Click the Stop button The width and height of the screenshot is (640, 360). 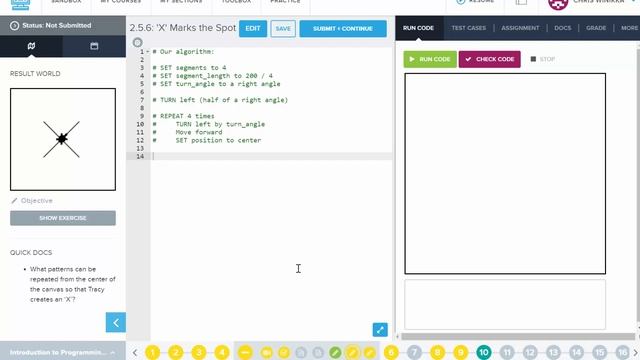pyautogui.click(x=542, y=59)
